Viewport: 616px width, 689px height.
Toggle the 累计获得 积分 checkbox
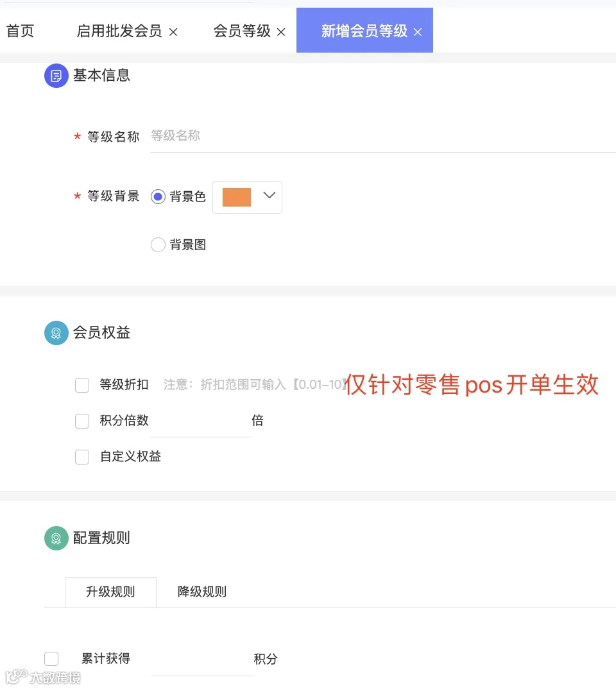pos(51,659)
